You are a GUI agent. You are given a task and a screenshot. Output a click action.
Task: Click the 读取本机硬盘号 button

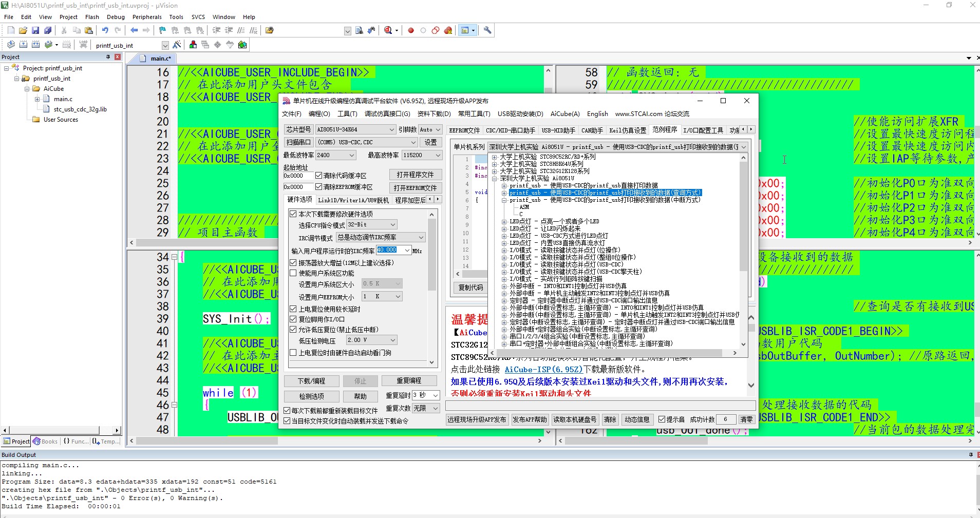click(x=575, y=419)
